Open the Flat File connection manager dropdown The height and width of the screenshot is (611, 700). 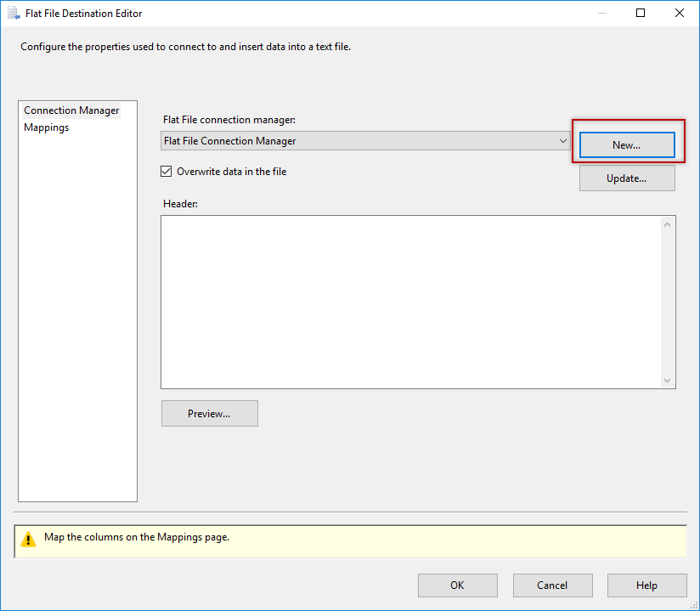[x=365, y=141]
